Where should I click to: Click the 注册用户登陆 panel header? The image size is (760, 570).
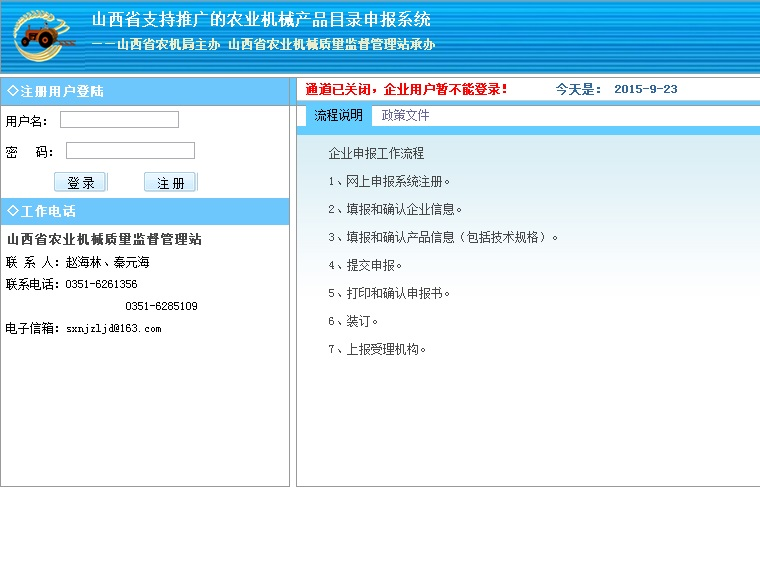click(x=145, y=91)
